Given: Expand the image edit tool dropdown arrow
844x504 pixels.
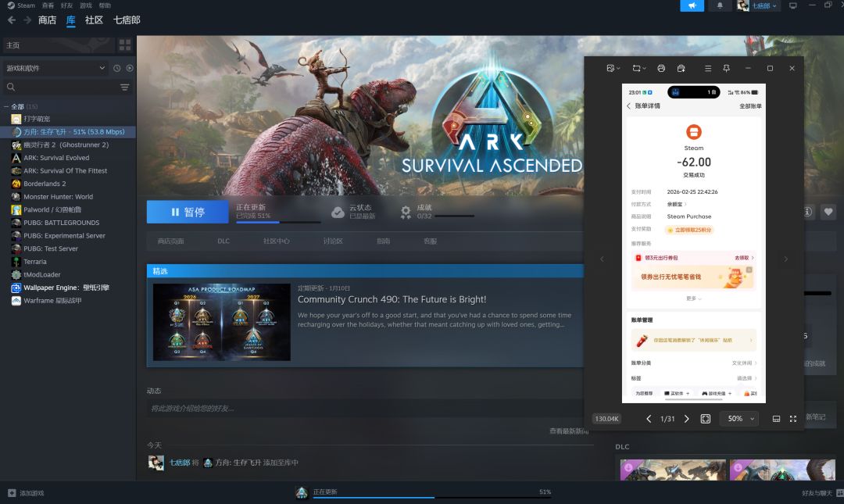Looking at the screenshot, I should point(618,69).
